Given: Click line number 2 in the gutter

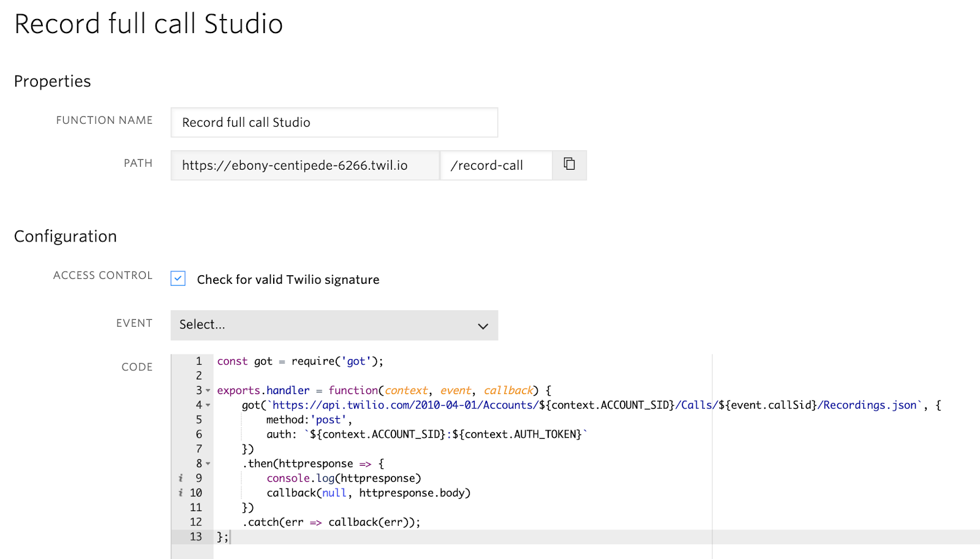Looking at the screenshot, I should [x=199, y=376].
